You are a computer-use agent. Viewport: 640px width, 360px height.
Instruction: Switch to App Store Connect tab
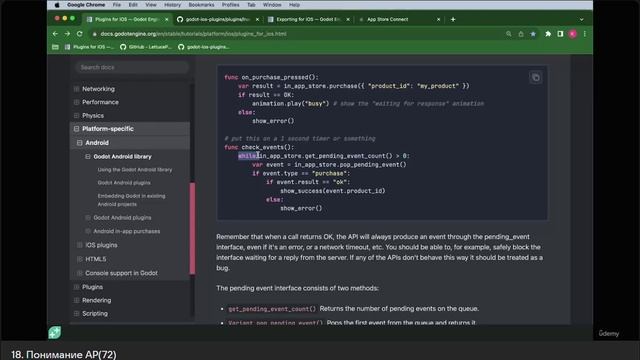[387, 19]
